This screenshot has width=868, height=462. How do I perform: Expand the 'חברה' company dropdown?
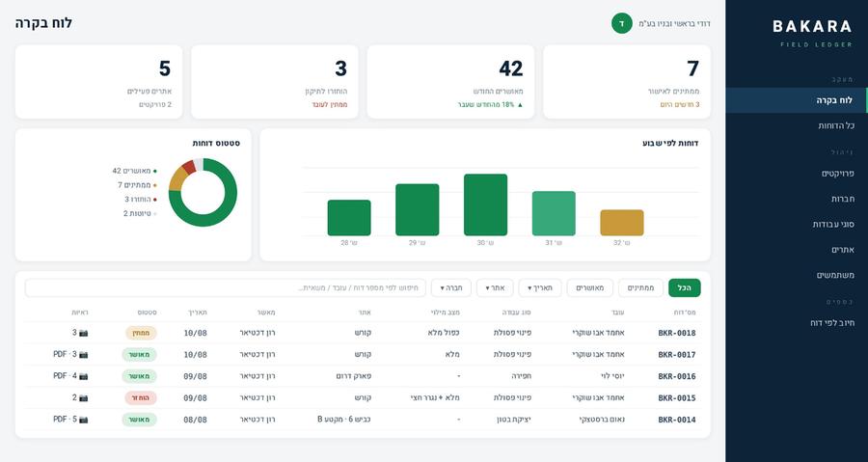click(451, 287)
